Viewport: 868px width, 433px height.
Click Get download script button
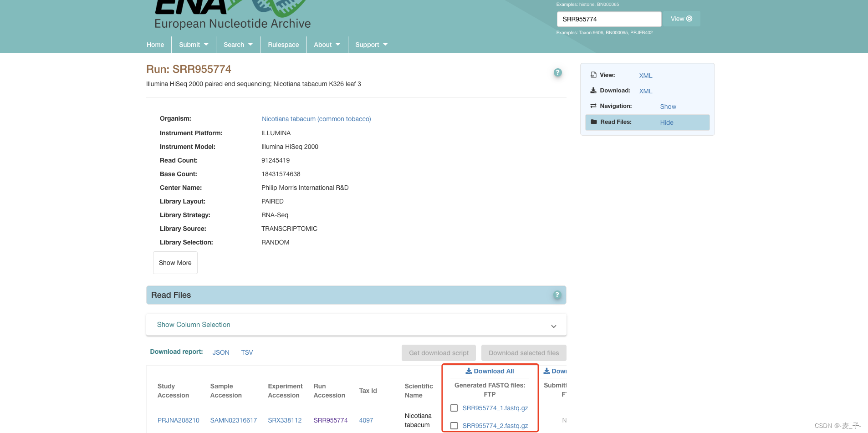[439, 353]
